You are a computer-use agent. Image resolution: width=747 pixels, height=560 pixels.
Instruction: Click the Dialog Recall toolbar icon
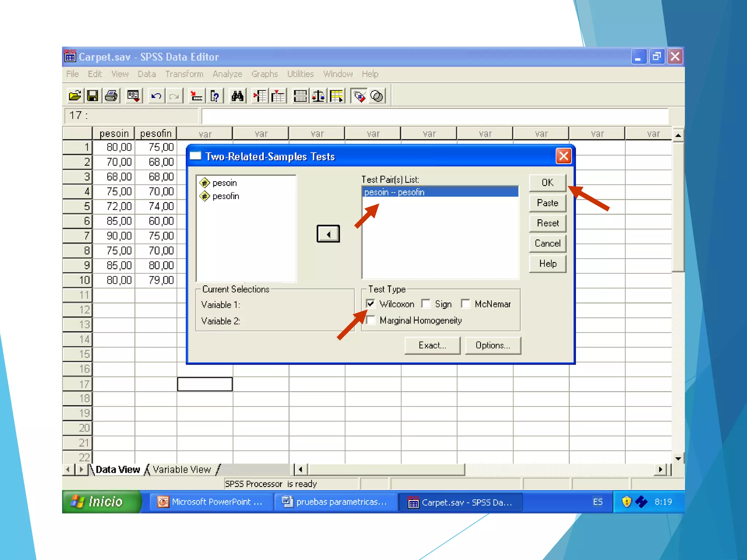(133, 96)
